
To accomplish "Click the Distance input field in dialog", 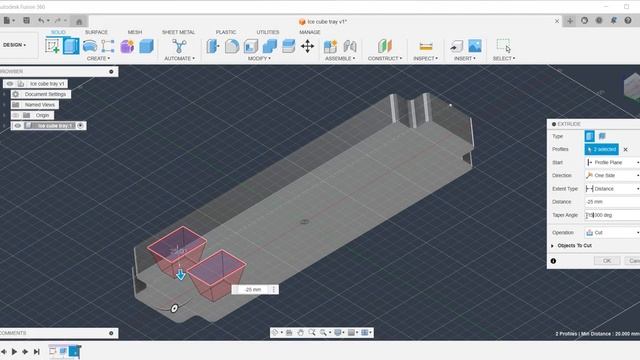I will point(612,202).
